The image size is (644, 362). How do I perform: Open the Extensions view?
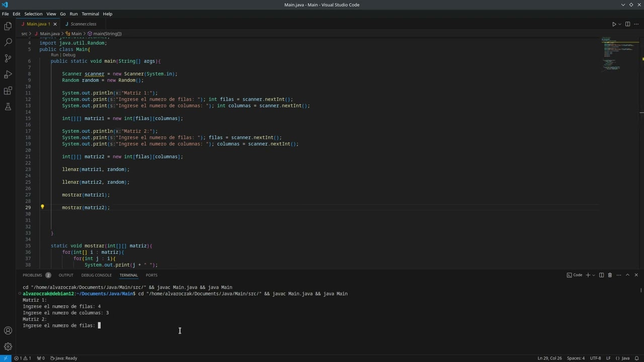pyautogui.click(x=8, y=90)
